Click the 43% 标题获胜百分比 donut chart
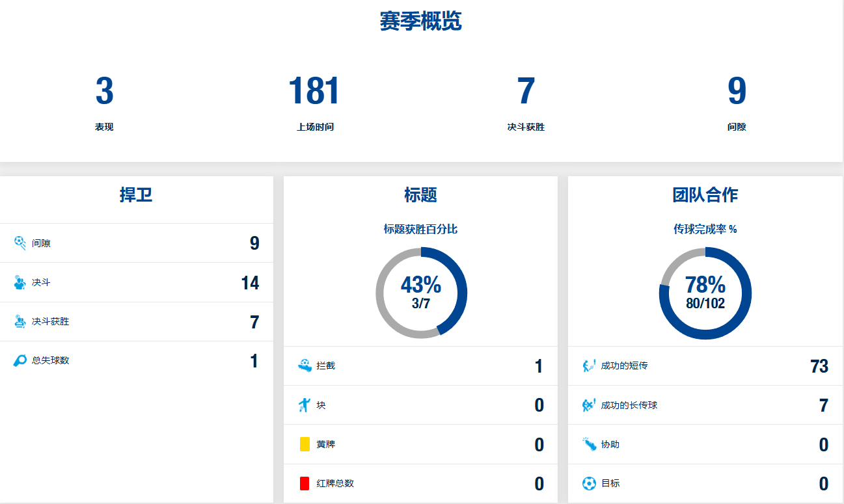This screenshot has width=844, height=504. 421,293
